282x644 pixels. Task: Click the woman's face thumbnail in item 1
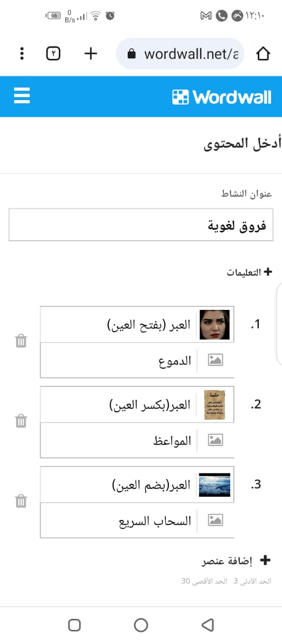tap(215, 325)
